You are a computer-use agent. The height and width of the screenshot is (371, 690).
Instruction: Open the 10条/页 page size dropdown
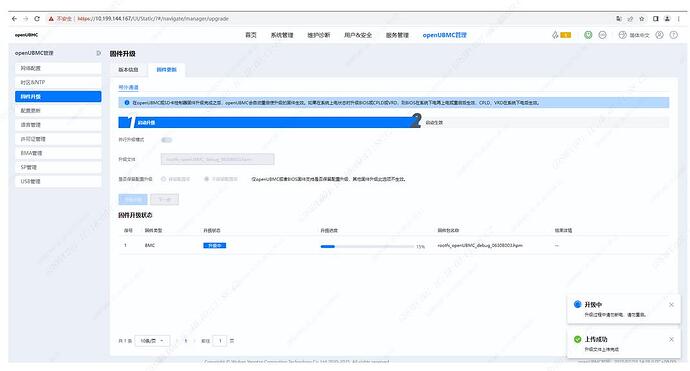point(152,341)
